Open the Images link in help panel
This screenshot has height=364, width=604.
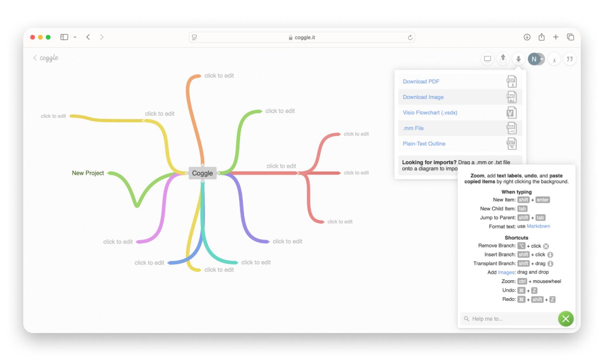[x=506, y=273]
